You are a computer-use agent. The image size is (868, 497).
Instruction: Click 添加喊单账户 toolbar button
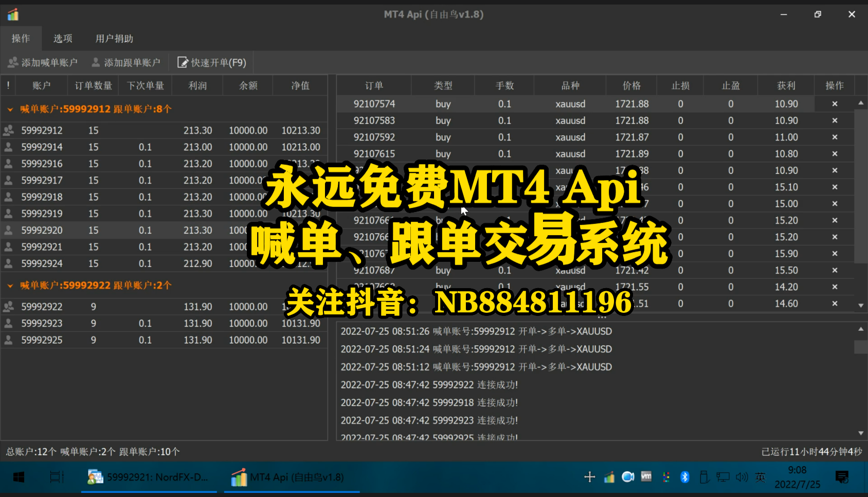pos(43,63)
